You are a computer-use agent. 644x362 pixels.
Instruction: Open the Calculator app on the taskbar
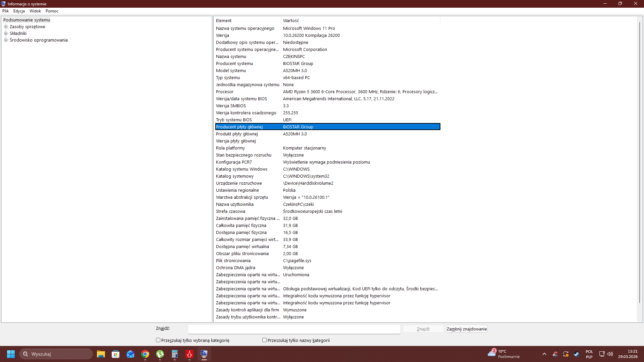pos(175,354)
